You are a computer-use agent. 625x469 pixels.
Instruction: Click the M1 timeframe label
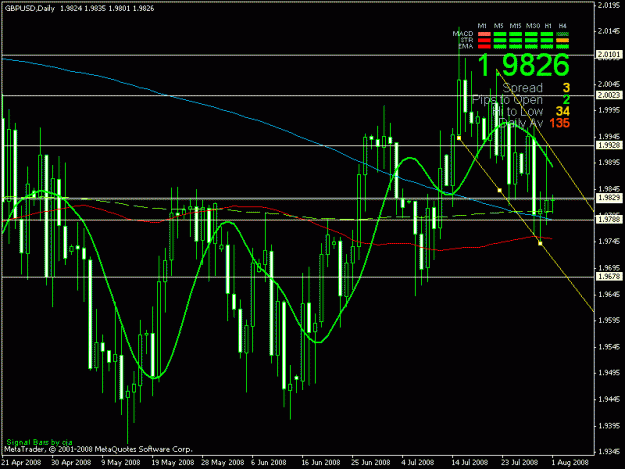[482, 26]
